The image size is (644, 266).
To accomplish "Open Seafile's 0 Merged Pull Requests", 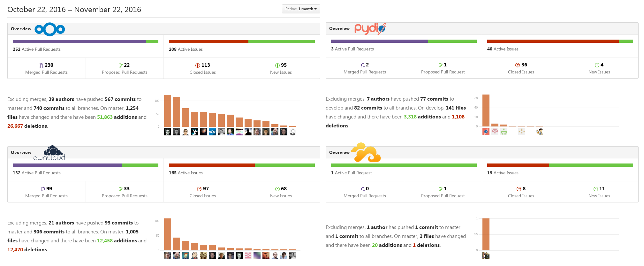I will (365, 192).
